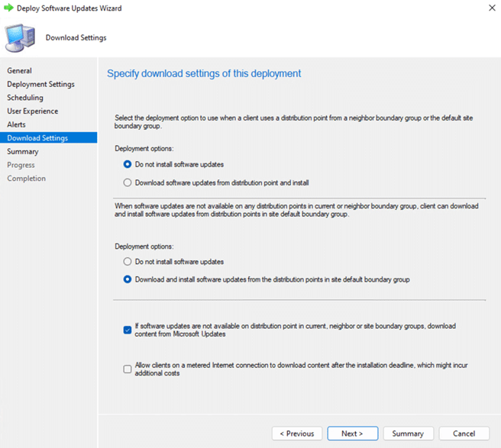Open the Alerts step in sidebar
The height and width of the screenshot is (448, 501).
click(x=16, y=124)
